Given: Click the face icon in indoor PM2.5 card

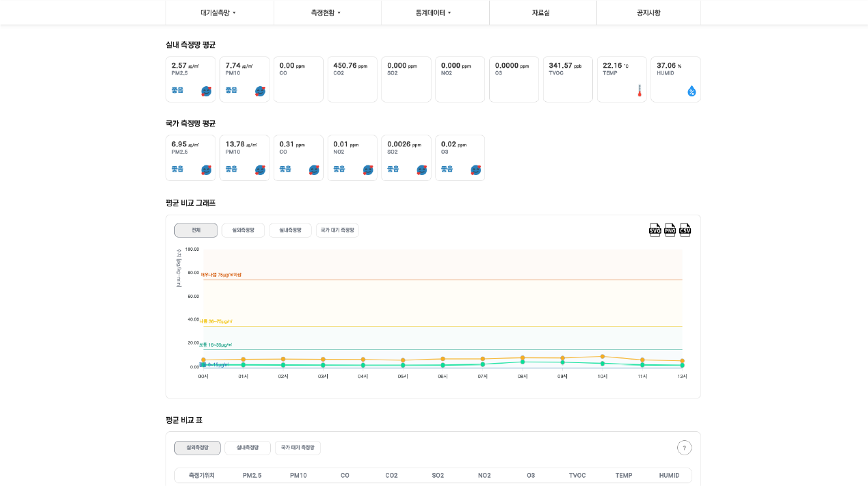Looking at the screenshot, I should (x=206, y=91).
